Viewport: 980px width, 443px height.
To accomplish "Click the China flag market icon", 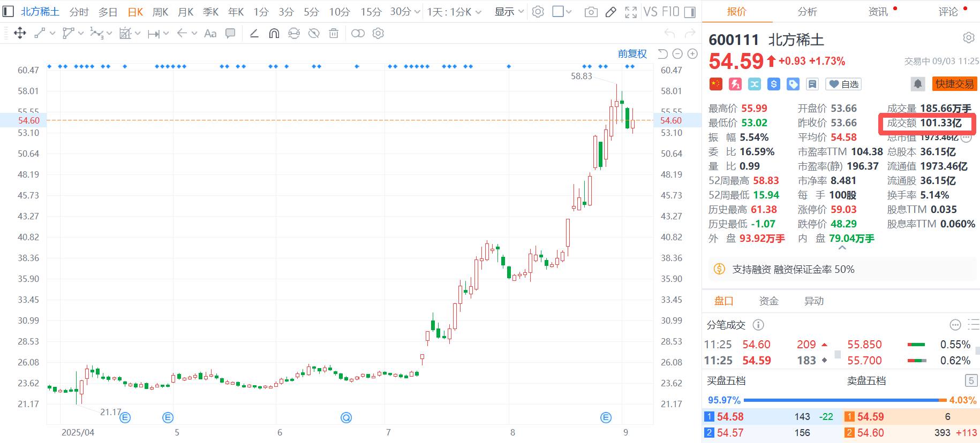I will point(716,84).
